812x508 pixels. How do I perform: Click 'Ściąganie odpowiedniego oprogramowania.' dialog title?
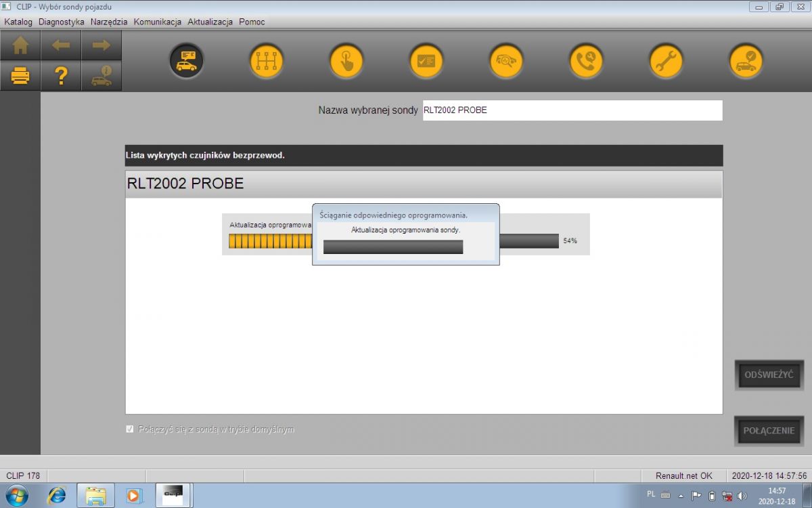click(393, 215)
